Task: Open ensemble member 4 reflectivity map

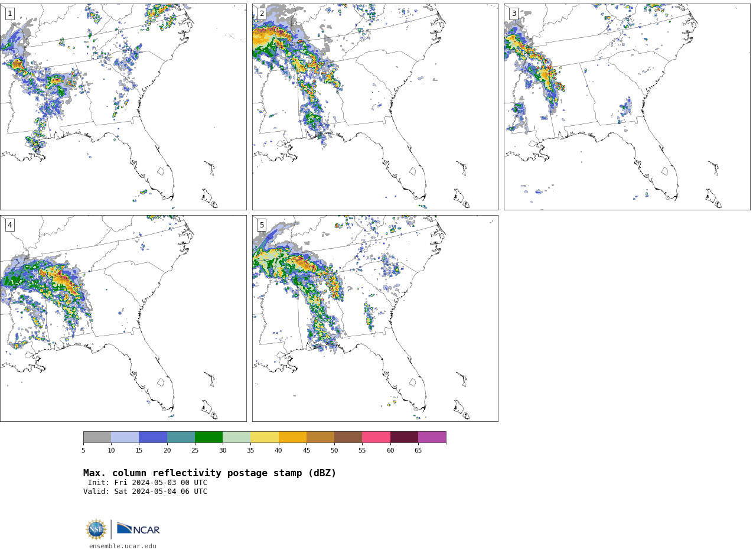Action: (123, 318)
